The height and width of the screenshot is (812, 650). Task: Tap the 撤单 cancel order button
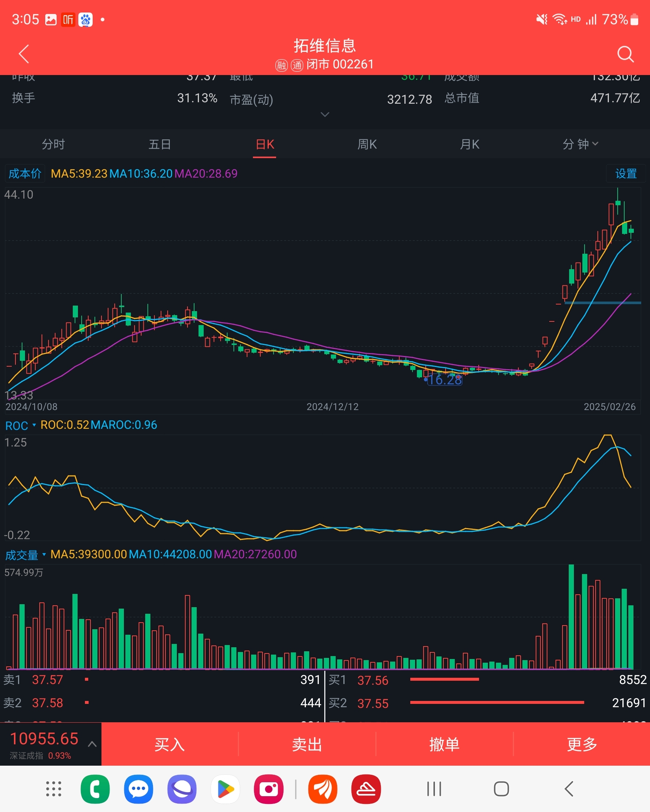[444, 744]
